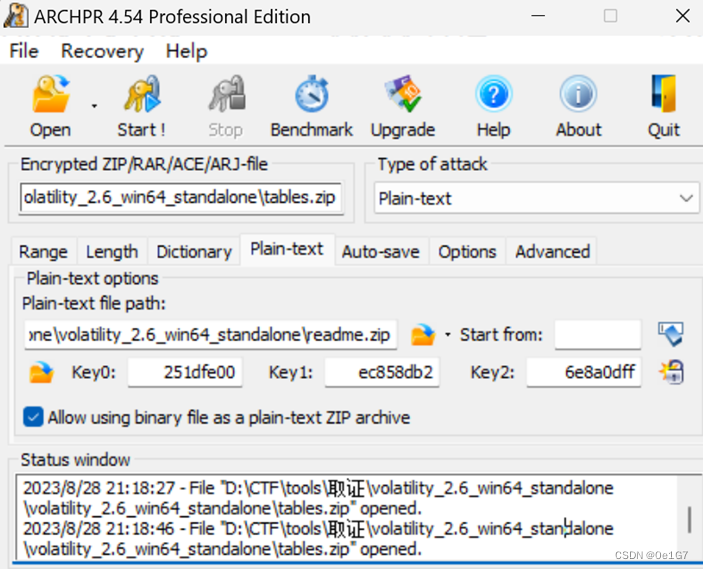Select the Plain-text tab
The width and height of the screenshot is (703, 569).
(287, 249)
